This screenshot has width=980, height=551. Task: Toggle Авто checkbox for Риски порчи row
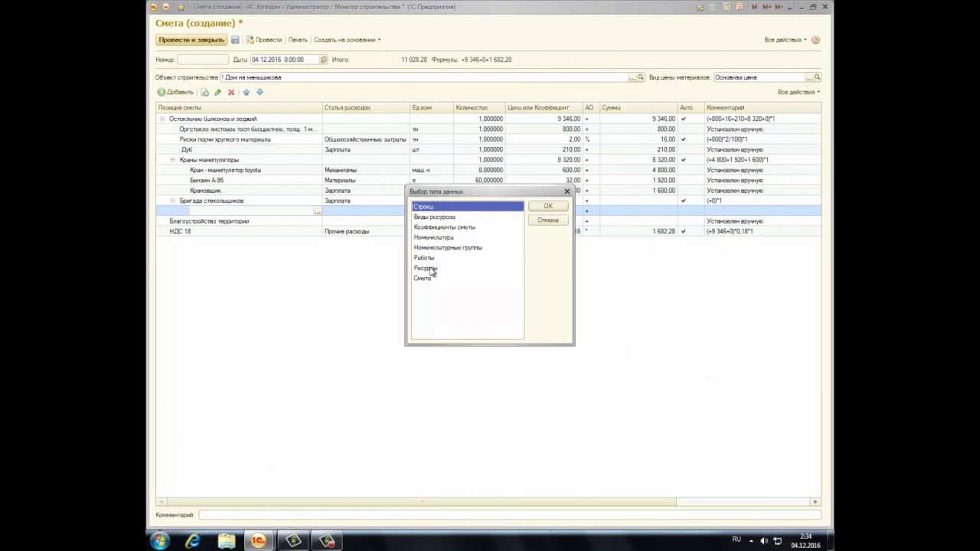click(x=684, y=139)
